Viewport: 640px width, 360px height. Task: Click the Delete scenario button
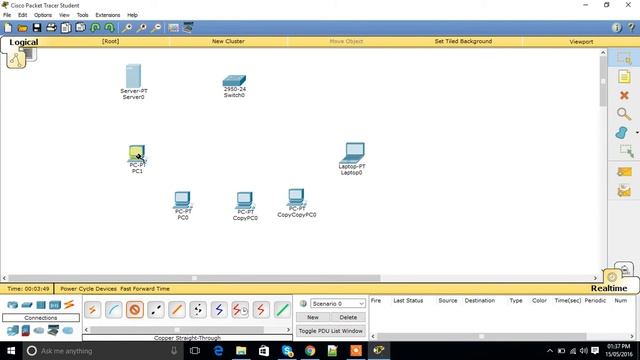348,317
